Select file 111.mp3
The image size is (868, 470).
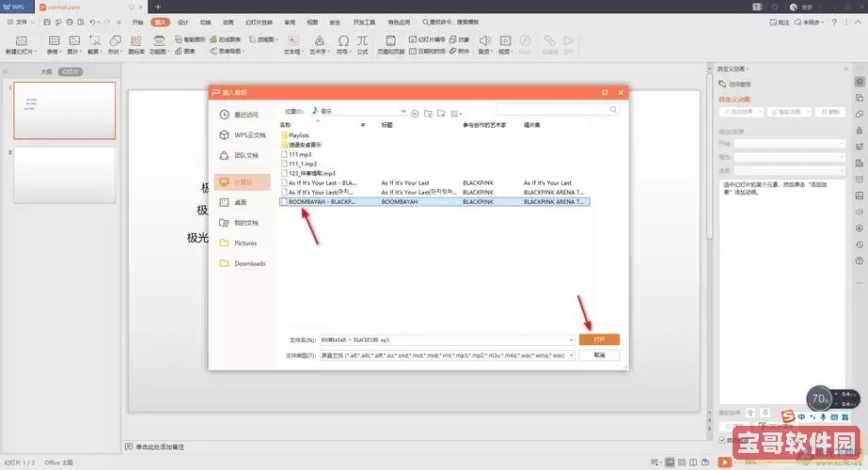pos(296,154)
